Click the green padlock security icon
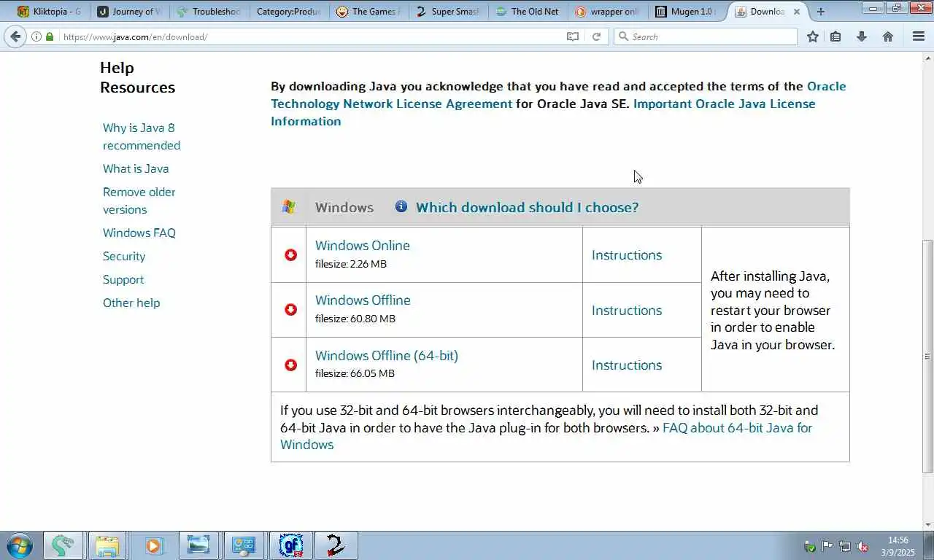This screenshot has width=934, height=560. [x=50, y=36]
